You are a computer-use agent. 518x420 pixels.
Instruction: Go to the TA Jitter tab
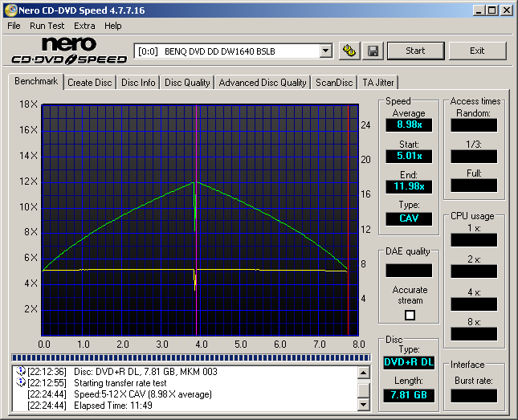point(377,82)
